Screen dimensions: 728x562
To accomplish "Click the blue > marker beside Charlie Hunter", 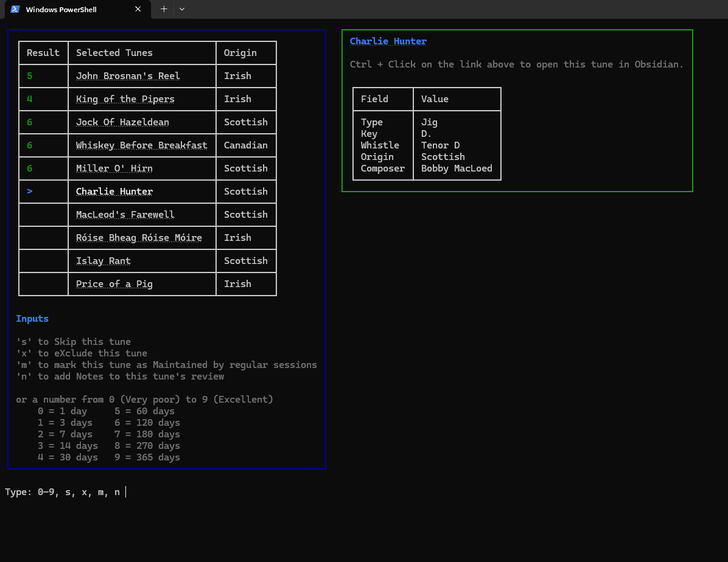I will pos(30,191).
